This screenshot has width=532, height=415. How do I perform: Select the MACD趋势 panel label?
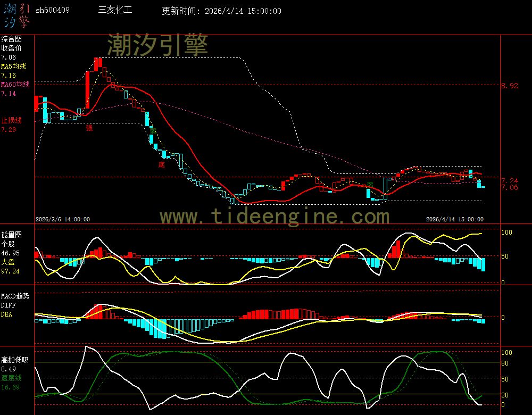point(15,296)
